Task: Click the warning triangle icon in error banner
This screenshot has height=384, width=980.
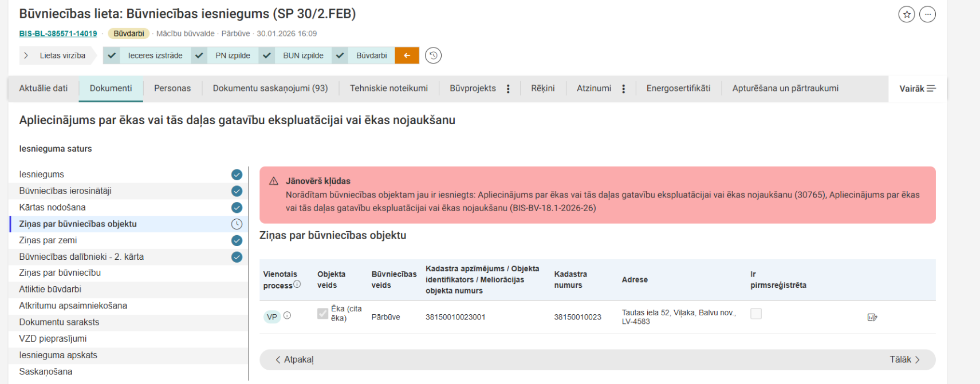Action: click(274, 181)
